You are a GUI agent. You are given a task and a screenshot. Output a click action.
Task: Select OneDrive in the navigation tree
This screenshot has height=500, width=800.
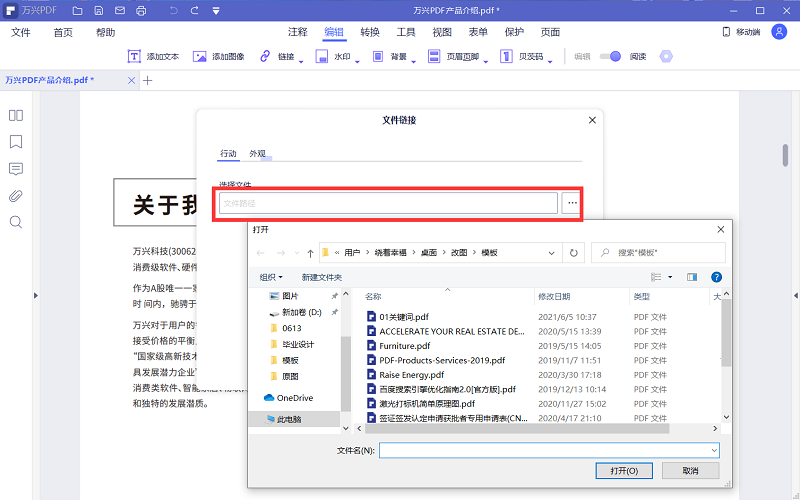294,398
